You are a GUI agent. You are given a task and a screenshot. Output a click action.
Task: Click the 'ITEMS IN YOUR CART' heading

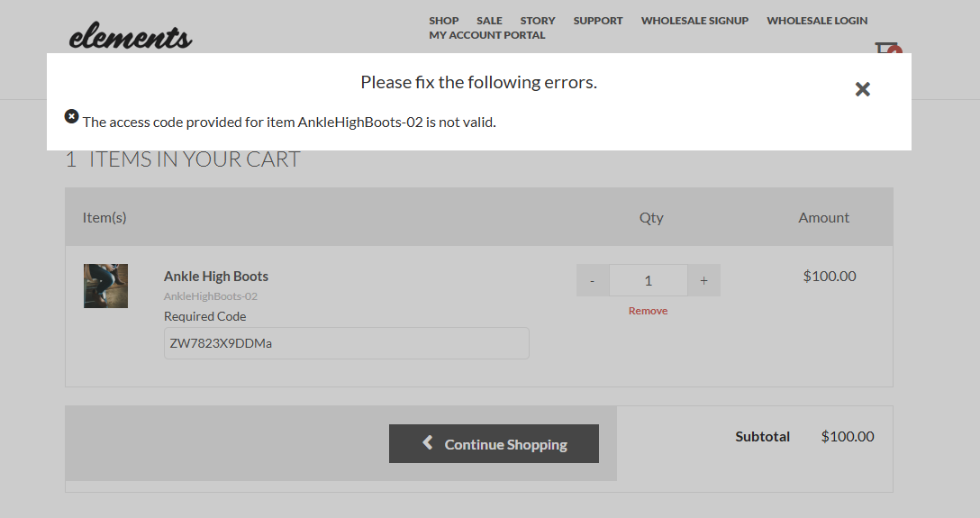(195, 159)
